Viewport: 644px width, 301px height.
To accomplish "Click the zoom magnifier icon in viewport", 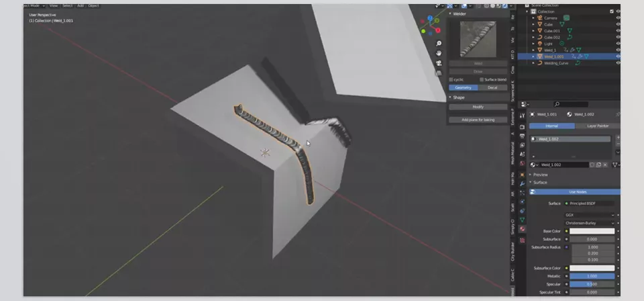I will coord(438,42).
